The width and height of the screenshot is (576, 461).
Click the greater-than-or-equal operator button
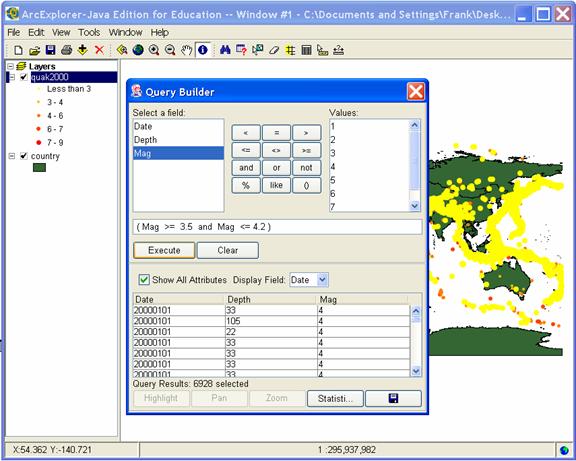[306, 150]
